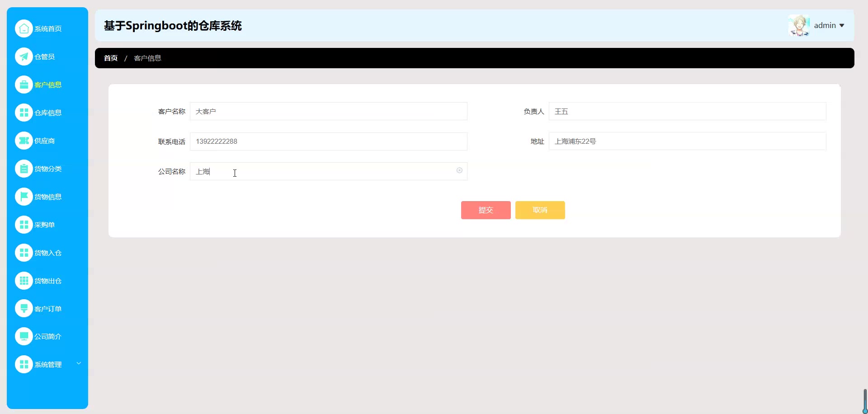
Task: Focus the 负责人 input field
Action: [688, 111]
